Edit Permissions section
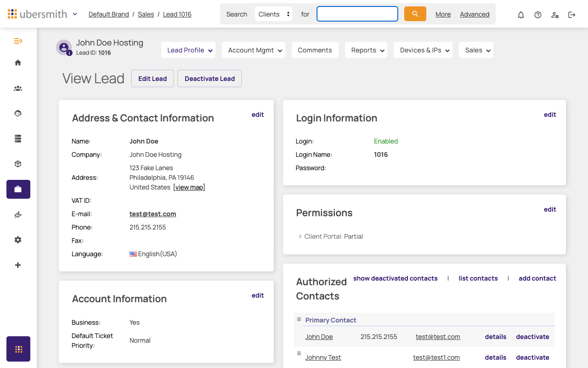This screenshot has height=368, width=588. click(x=550, y=209)
